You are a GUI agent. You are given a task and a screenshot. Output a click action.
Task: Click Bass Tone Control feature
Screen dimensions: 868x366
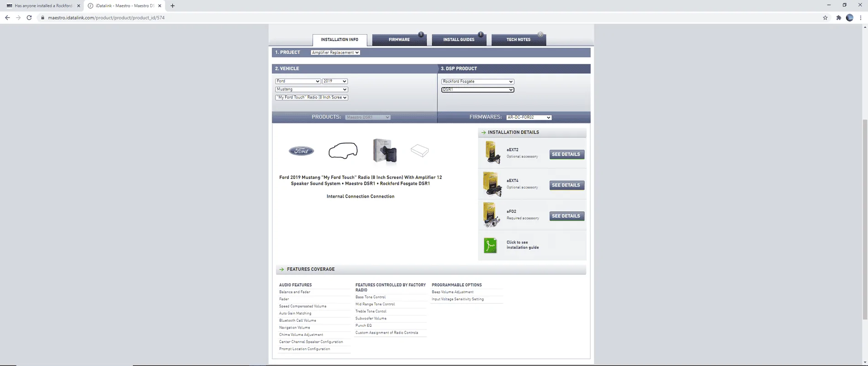click(370, 297)
